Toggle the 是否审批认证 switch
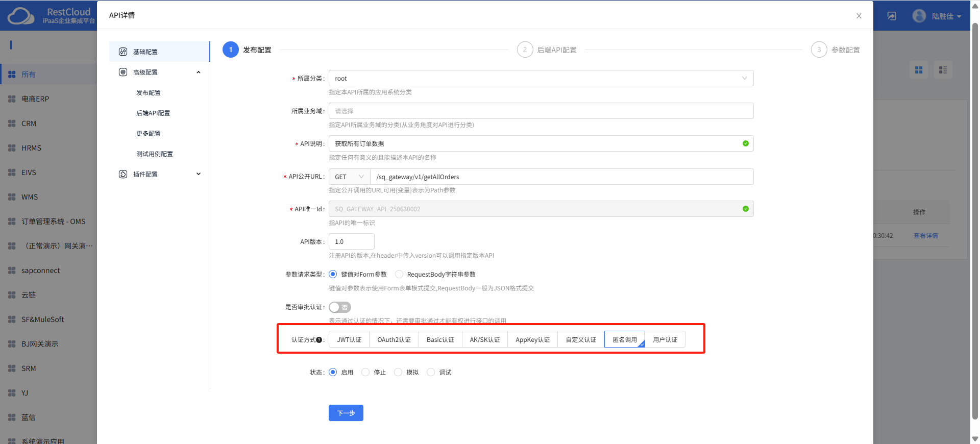The height and width of the screenshot is (444, 980). (340, 307)
